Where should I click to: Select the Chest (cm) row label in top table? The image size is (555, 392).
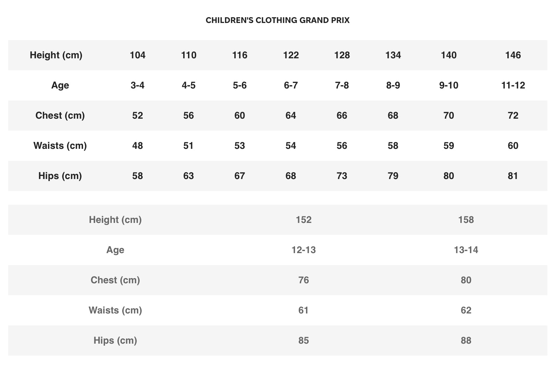pyautogui.click(x=60, y=116)
